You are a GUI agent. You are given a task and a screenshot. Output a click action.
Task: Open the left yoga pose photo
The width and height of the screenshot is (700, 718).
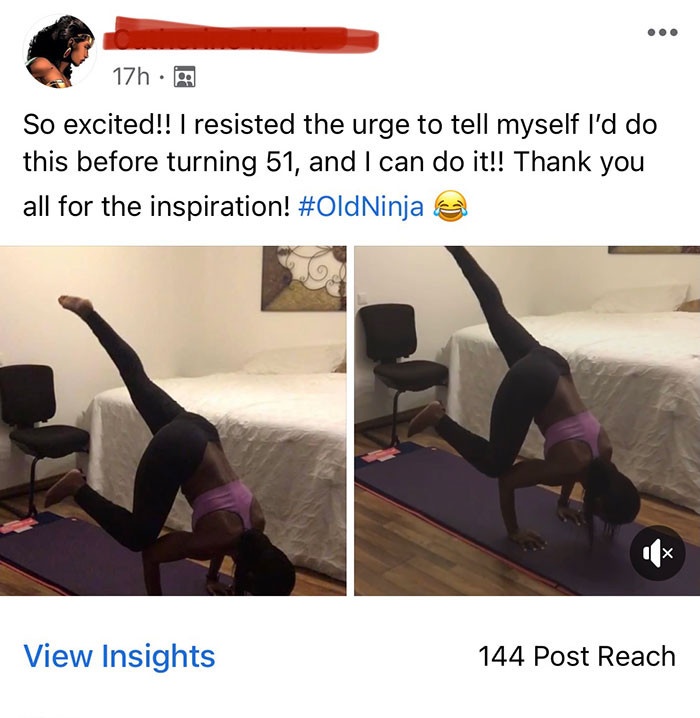[x=173, y=421]
